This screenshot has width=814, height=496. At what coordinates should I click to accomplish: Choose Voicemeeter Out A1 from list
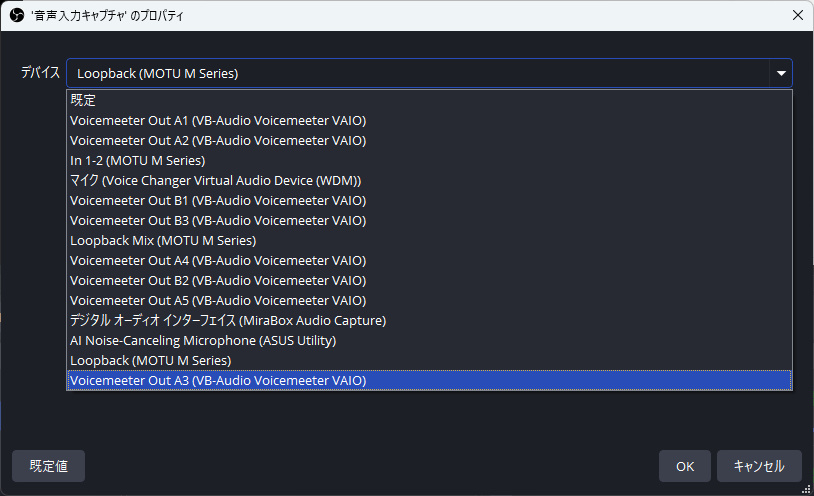click(218, 120)
